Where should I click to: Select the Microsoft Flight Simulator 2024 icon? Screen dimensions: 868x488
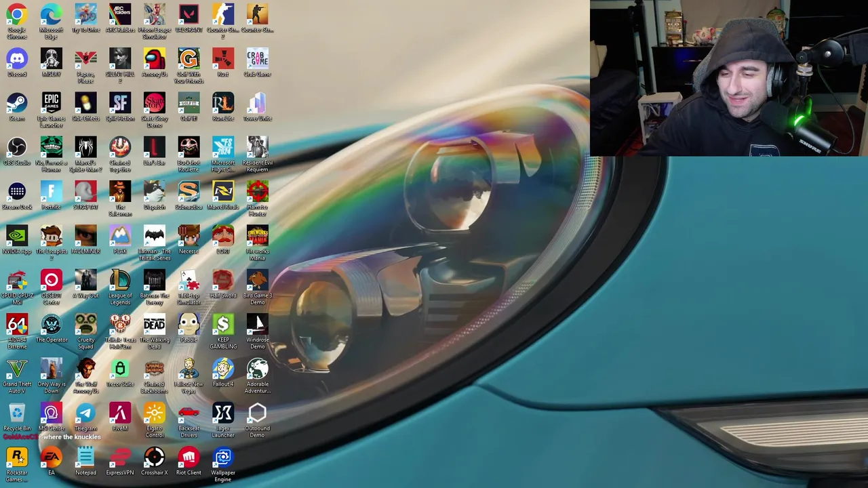tap(223, 148)
